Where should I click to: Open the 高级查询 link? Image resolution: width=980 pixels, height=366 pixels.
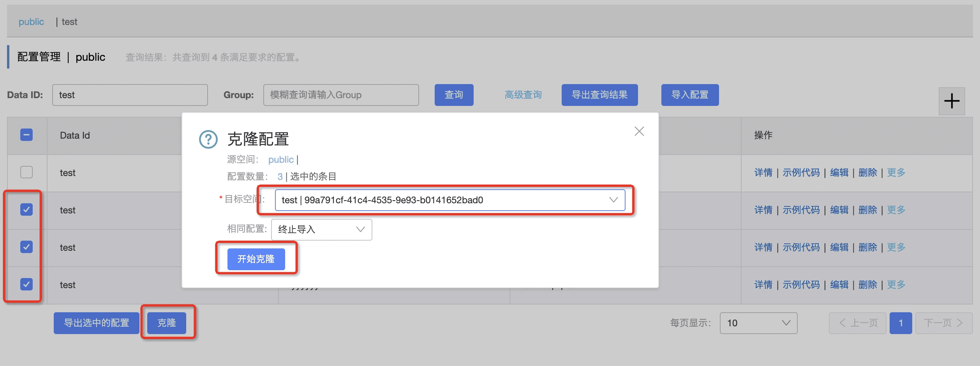523,95
